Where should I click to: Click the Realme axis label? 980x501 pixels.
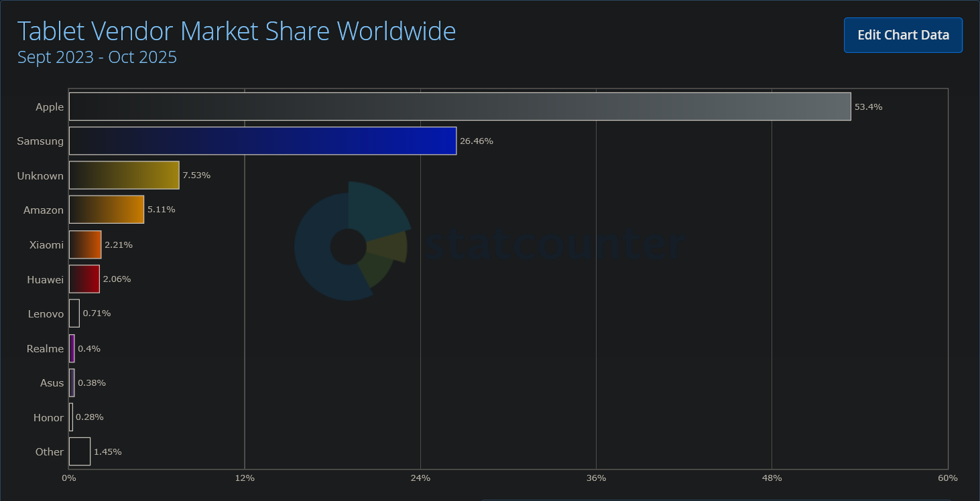click(45, 348)
